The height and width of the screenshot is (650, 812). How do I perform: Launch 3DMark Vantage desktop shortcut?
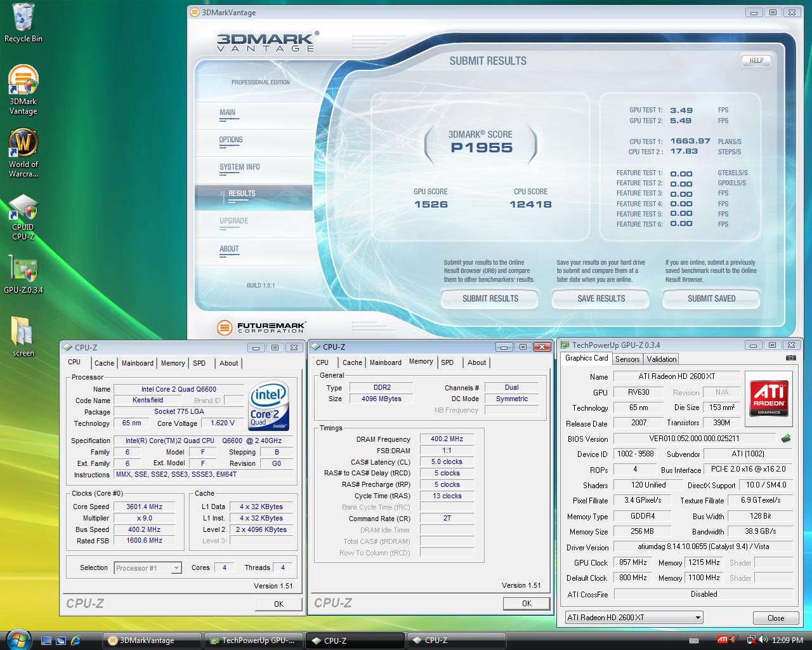tap(23, 90)
